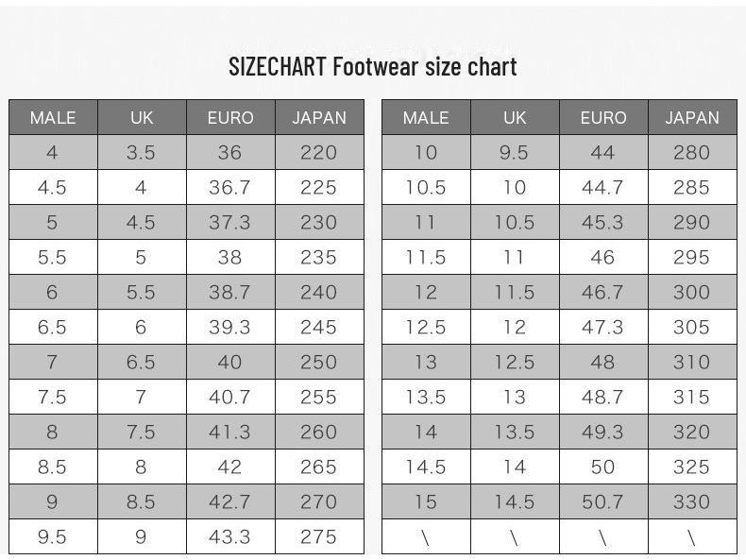Click the JAPAN header above 220
This screenshot has width=746, height=560.
pos(318,118)
